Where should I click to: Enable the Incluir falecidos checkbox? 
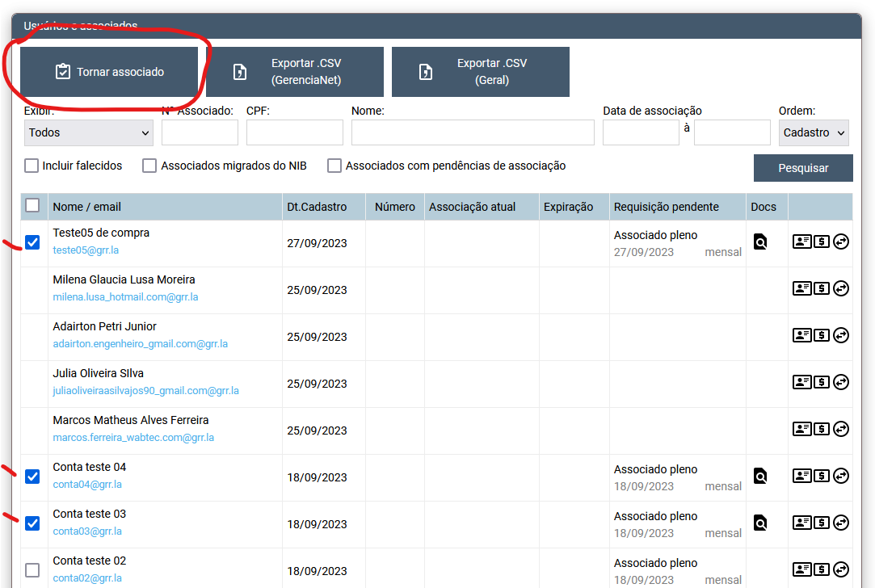coord(32,166)
